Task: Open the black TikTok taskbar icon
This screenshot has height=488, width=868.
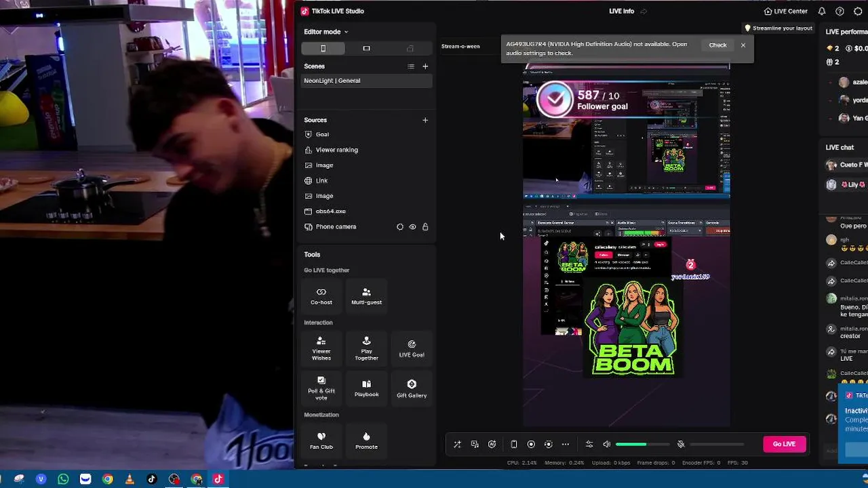Action: pyautogui.click(x=151, y=479)
